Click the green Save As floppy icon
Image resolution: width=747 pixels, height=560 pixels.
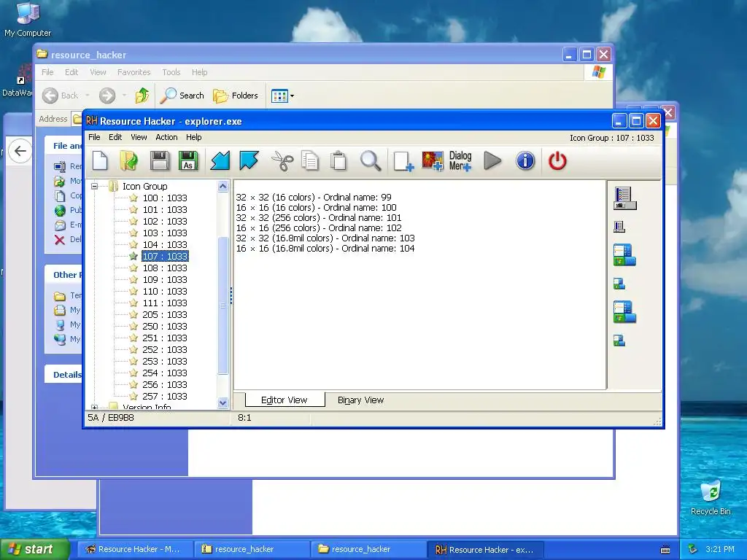coord(188,161)
